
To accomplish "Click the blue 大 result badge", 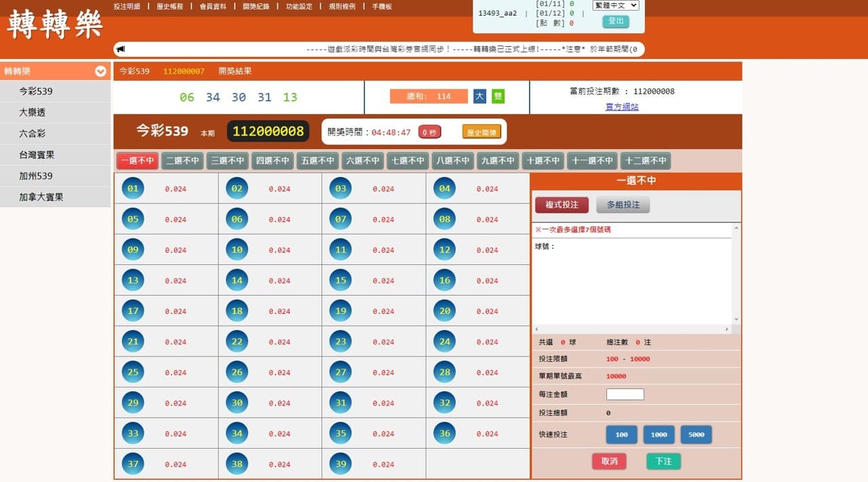I will pos(479,96).
